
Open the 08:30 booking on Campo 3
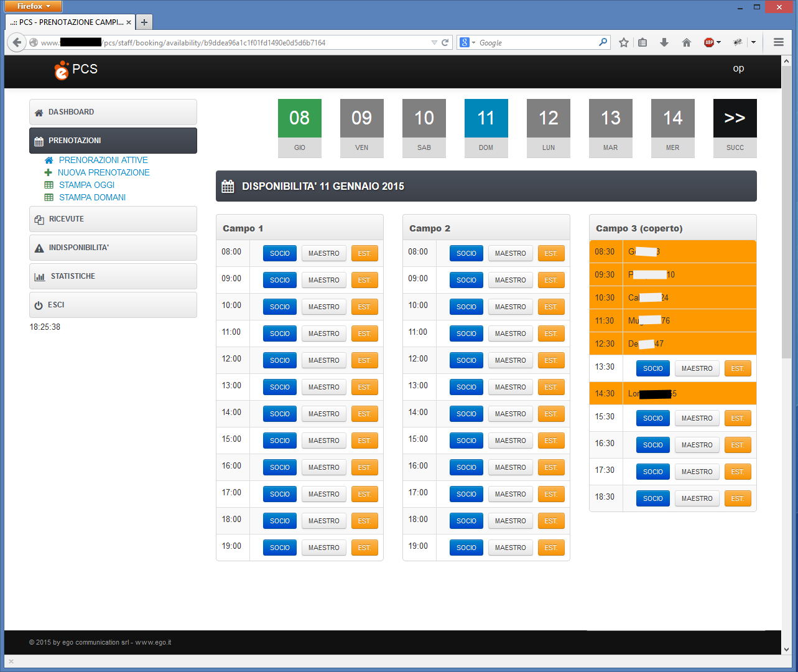[x=673, y=251]
